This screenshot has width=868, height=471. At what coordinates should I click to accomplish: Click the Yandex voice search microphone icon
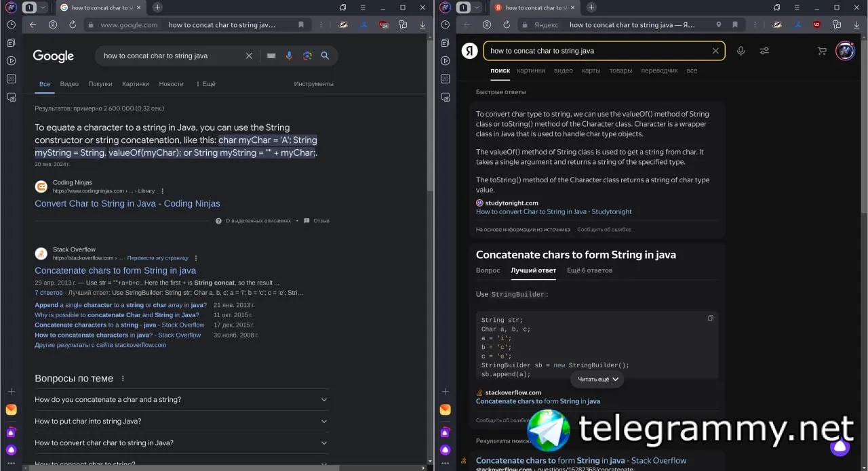pos(741,51)
